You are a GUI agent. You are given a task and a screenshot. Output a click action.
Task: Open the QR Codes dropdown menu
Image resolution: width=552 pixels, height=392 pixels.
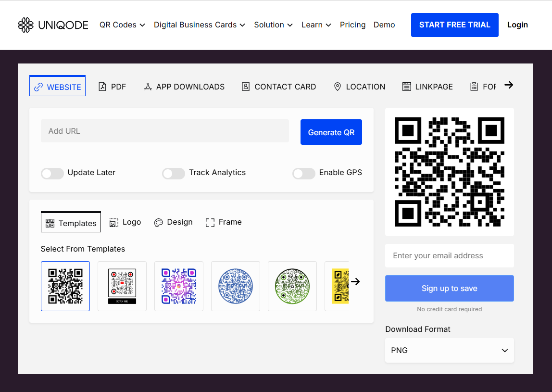122,25
